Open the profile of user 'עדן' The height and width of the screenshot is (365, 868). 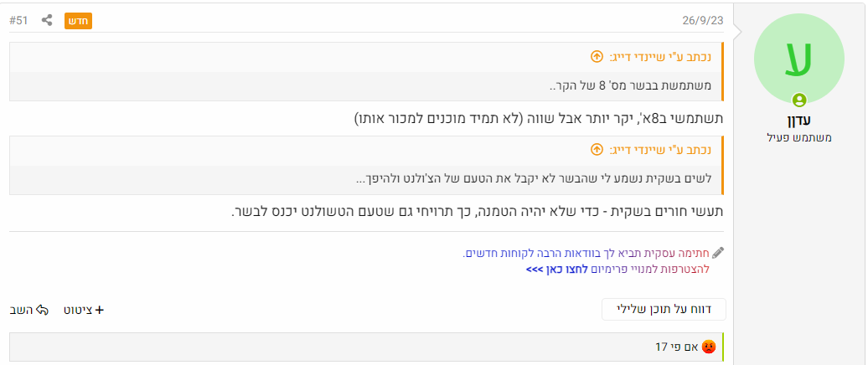(799, 120)
